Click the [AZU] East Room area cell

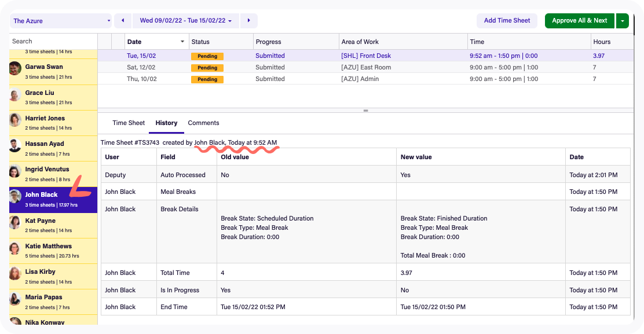click(x=366, y=67)
